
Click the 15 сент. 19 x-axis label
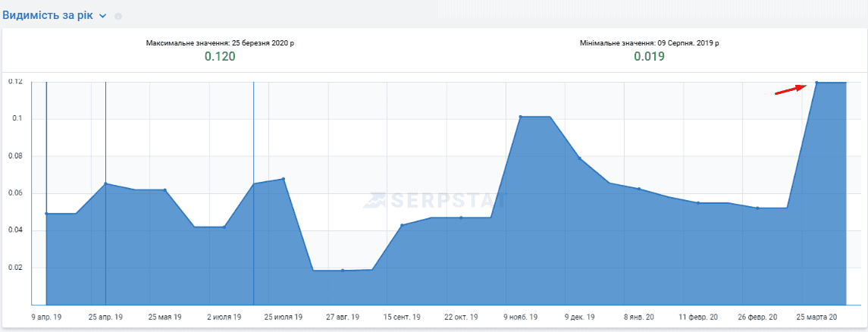coord(402,318)
